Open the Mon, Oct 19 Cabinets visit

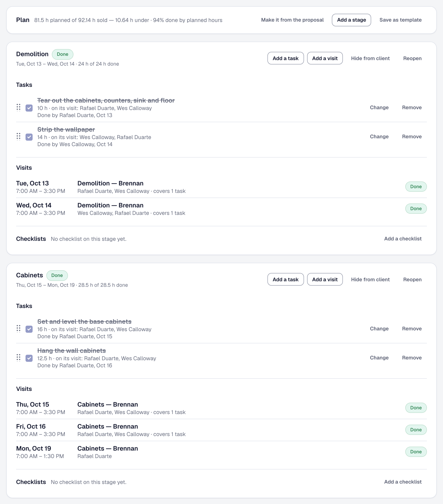[221, 452]
